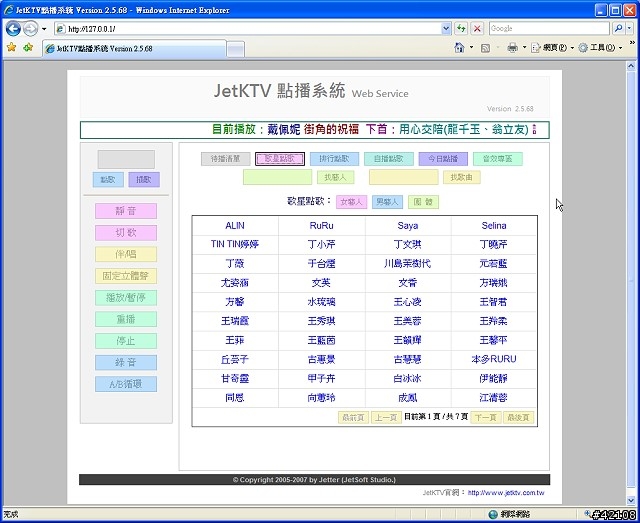Open the search provider dropdown arrow
The width and height of the screenshot is (640, 523).
pyautogui.click(x=629, y=29)
